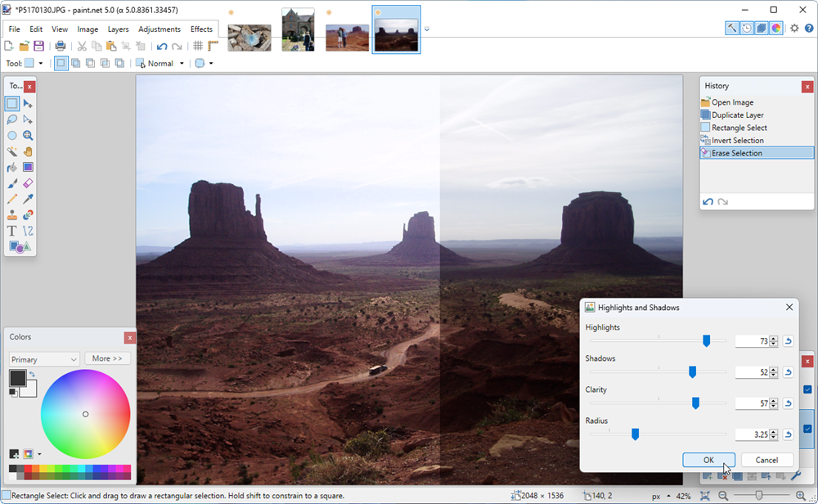Viewport: 818px width, 504px height.
Task: Select the Paint Bucket tool
Action: [x=12, y=168]
